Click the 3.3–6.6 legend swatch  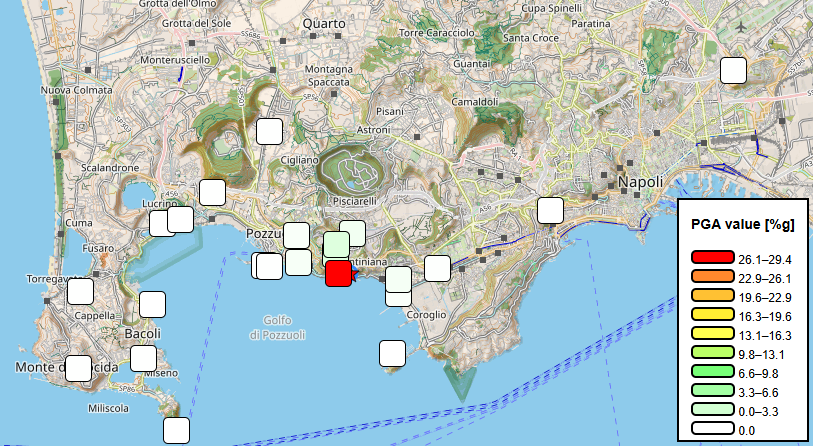tap(713, 390)
